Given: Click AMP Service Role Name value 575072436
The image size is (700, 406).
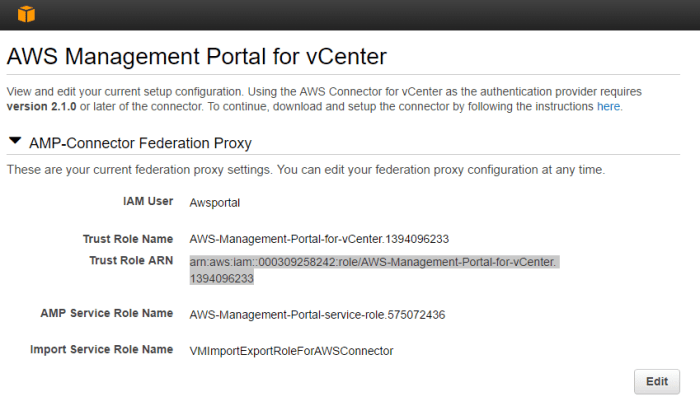Looking at the screenshot, I should click(x=317, y=315).
